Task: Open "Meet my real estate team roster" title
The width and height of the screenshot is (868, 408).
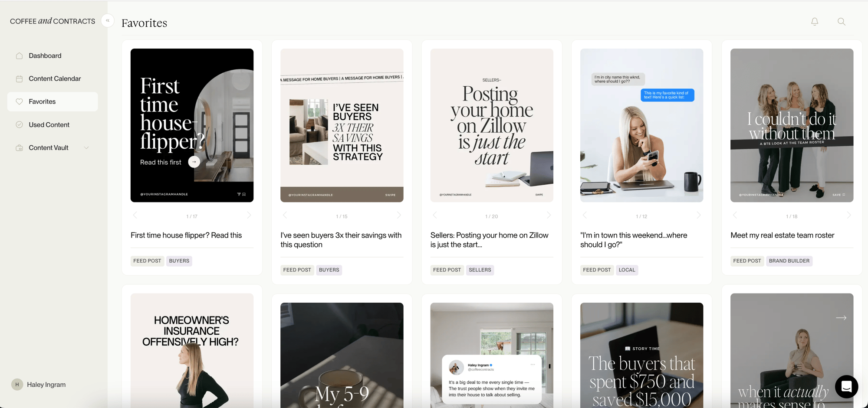Action: coord(782,235)
